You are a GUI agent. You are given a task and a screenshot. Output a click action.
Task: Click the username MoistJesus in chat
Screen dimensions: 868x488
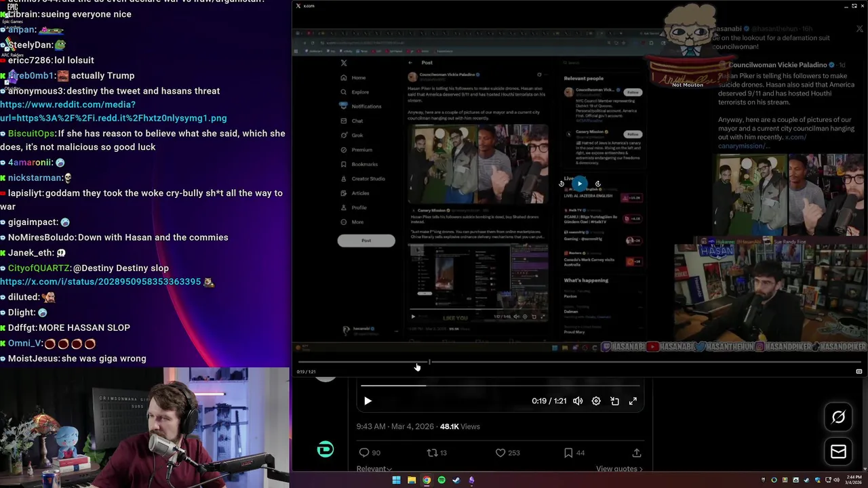[33, 359]
